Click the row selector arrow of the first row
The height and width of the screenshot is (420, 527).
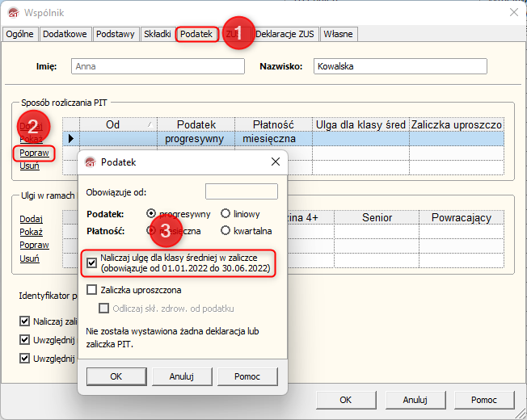(71, 139)
